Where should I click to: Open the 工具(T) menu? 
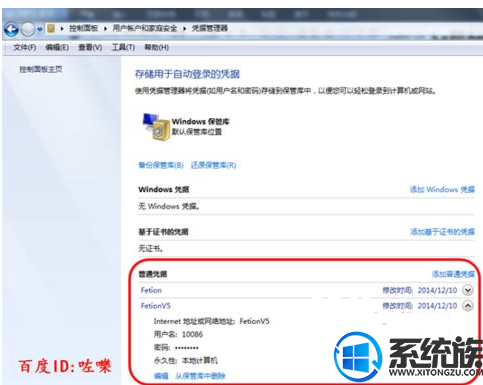pyautogui.click(x=123, y=47)
